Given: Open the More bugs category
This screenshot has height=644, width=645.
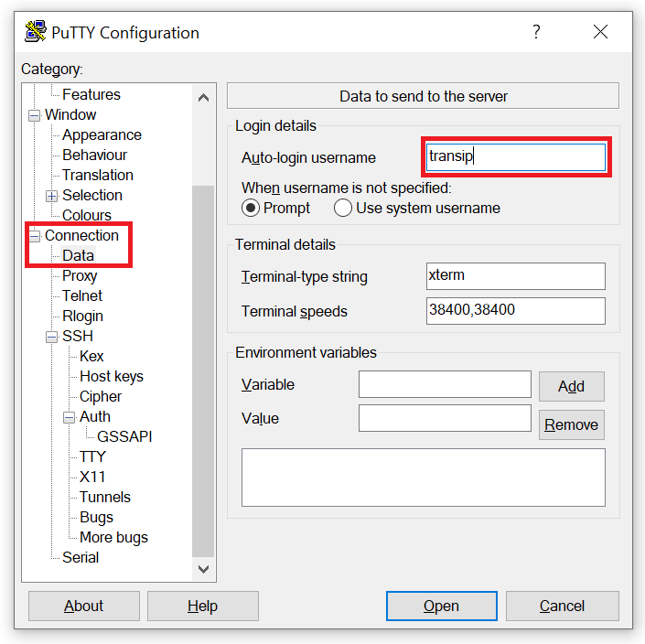Looking at the screenshot, I should 113,538.
